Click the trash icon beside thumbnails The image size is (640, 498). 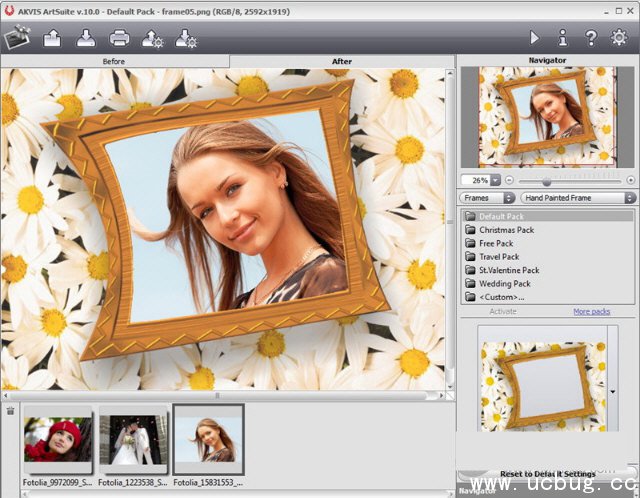[x=10, y=410]
